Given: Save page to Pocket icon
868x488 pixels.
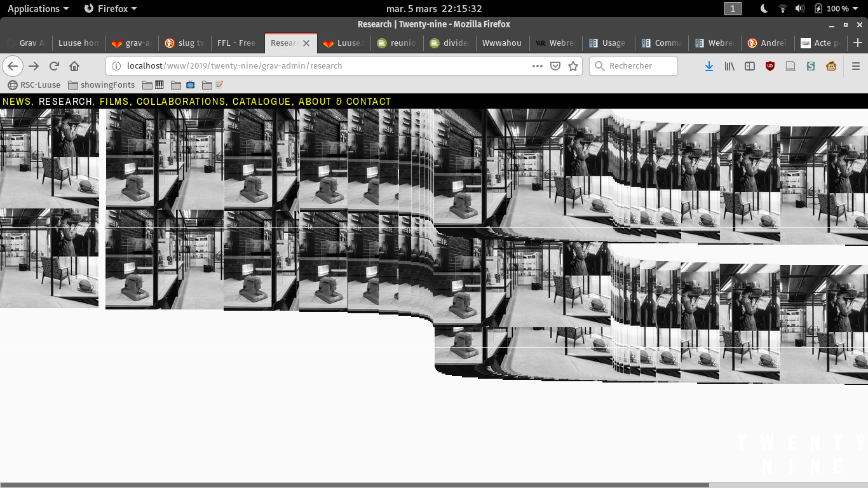Looking at the screenshot, I should click(555, 66).
